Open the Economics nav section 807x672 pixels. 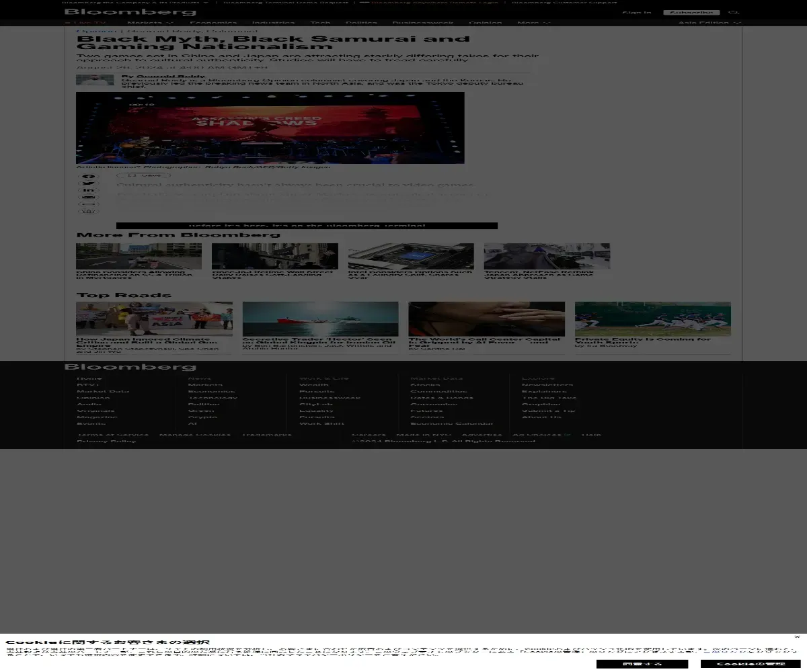[x=213, y=23]
